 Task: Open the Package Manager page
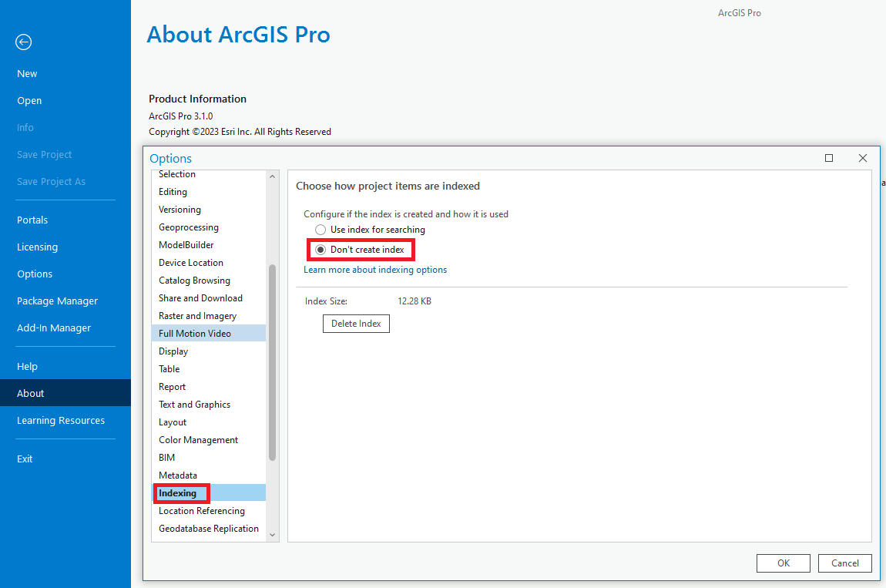tap(57, 301)
